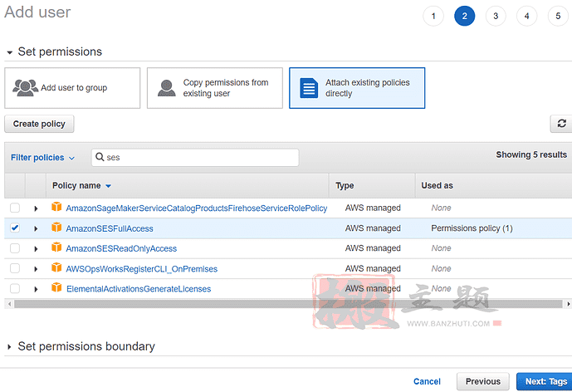Click the search magnifier icon in filter box

click(100, 157)
